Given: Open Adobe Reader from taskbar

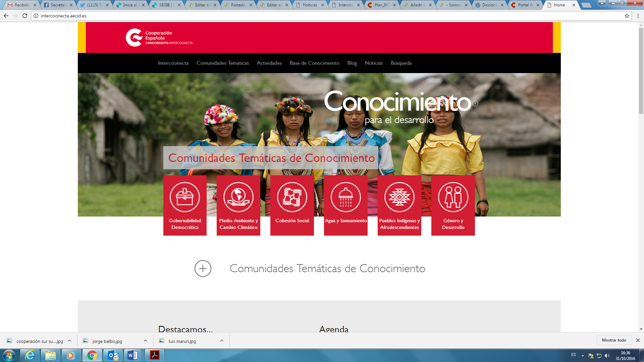Looking at the screenshot, I should click(154, 355).
